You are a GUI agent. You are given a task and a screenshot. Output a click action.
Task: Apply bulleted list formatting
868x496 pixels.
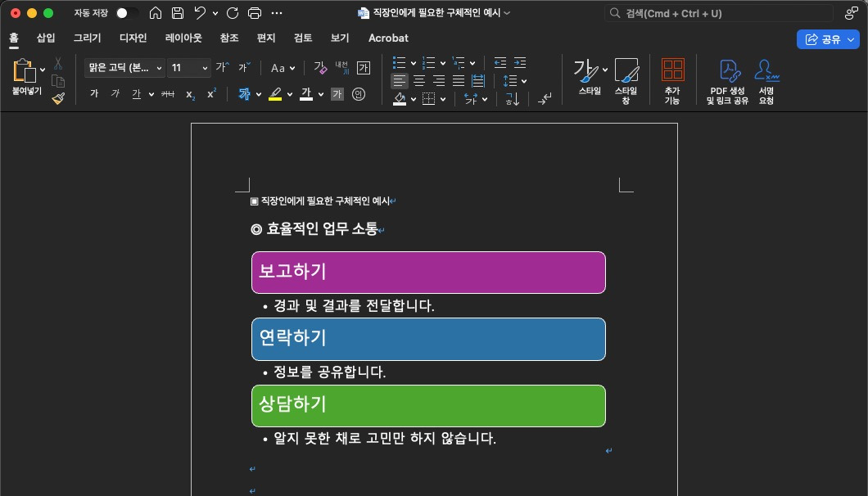398,62
